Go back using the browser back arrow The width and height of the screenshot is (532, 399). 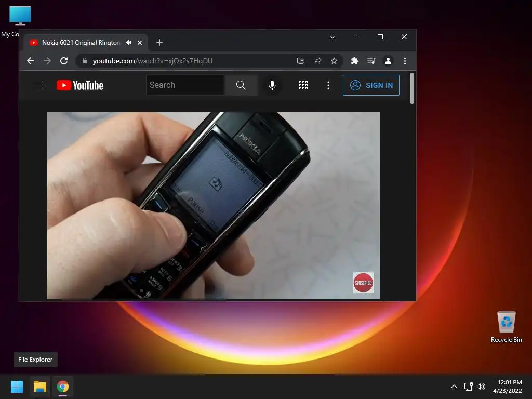31,61
